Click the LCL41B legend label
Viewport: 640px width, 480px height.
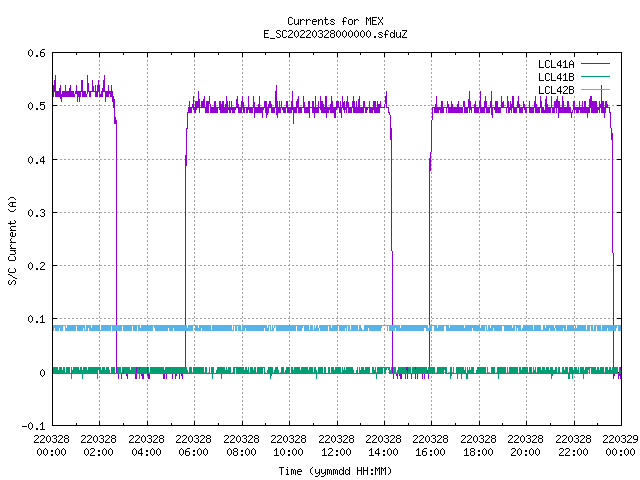pyautogui.click(x=556, y=77)
